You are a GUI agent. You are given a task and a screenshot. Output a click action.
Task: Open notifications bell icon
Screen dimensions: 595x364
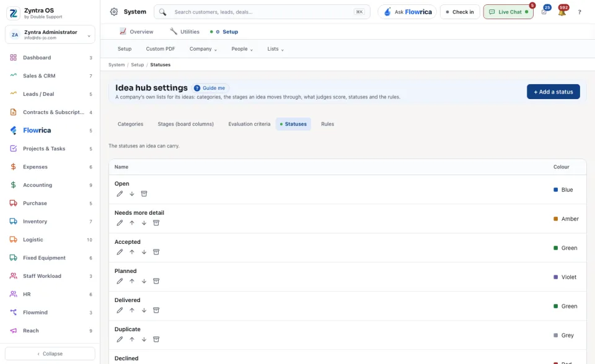pos(562,12)
